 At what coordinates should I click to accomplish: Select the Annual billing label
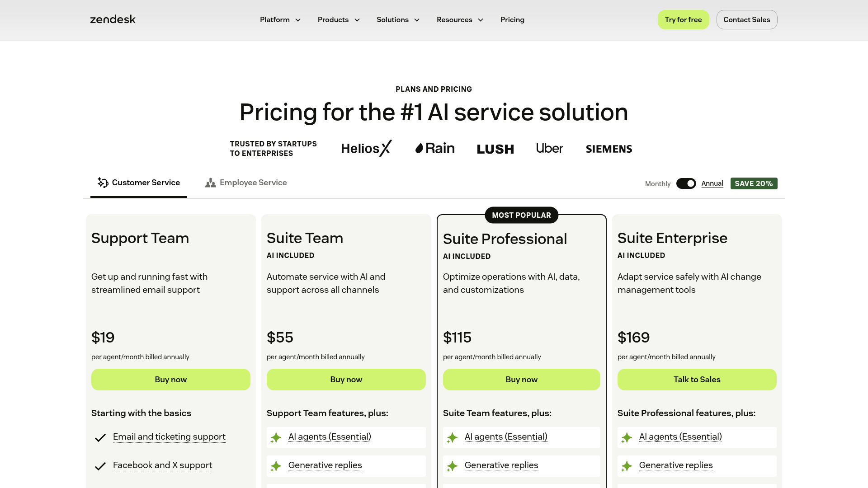point(712,183)
